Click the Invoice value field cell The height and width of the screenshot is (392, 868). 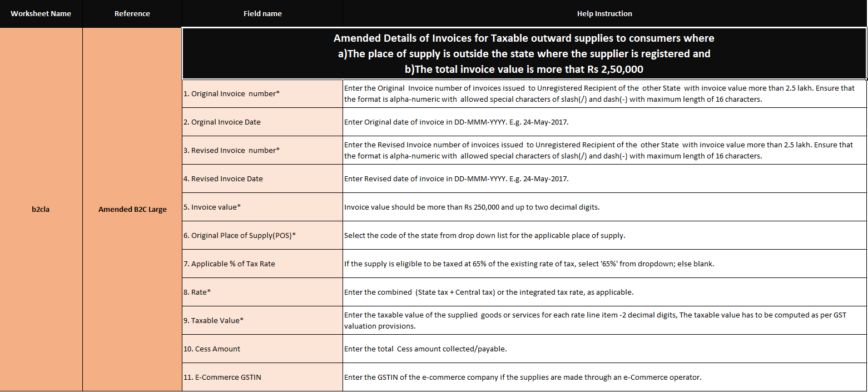[262, 207]
